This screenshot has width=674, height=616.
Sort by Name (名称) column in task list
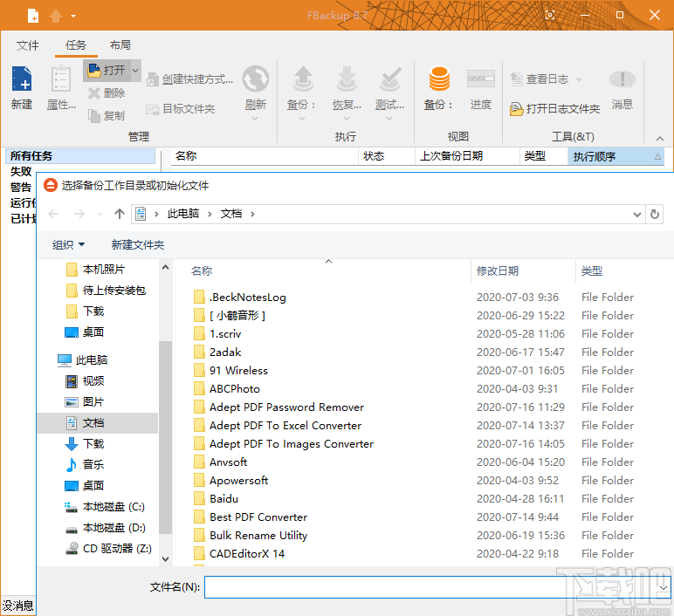[265, 156]
